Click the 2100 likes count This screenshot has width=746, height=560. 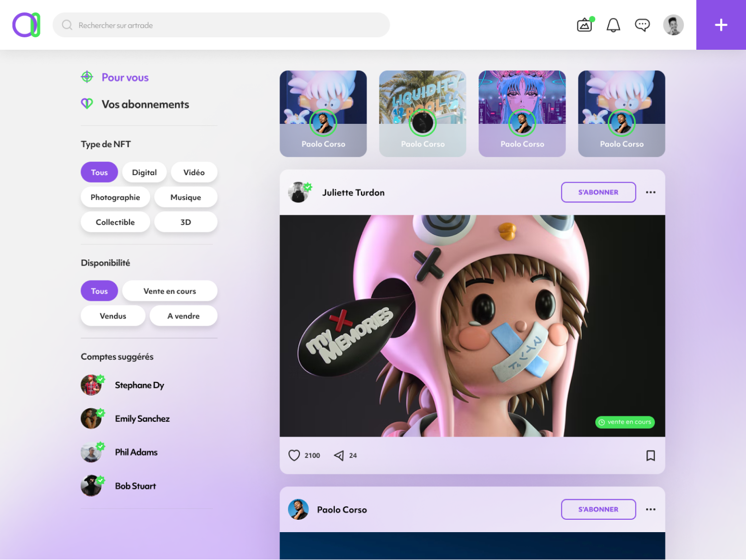click(x=312, y=456)
